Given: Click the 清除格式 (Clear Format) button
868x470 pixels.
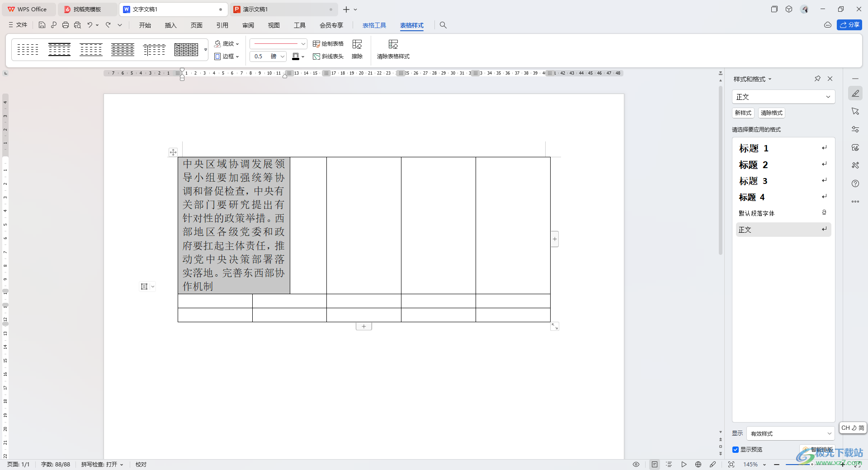Looking at the screenshot, I should 772,113.
